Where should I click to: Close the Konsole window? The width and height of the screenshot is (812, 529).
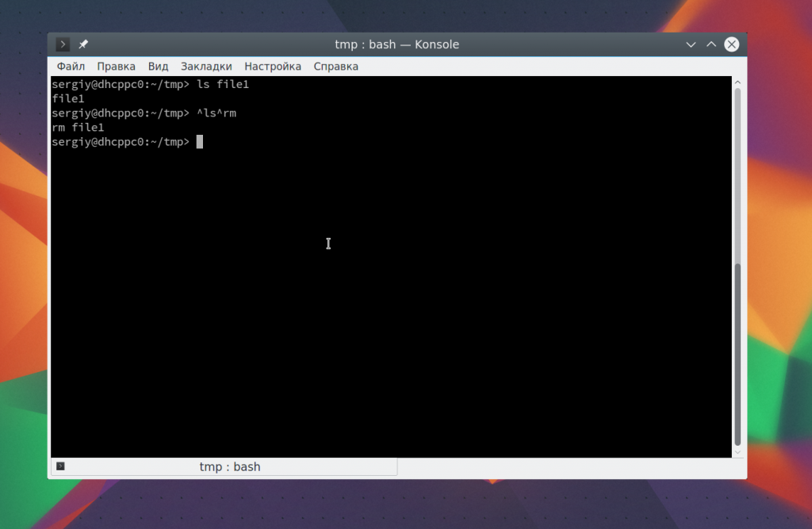click(732, 44)
